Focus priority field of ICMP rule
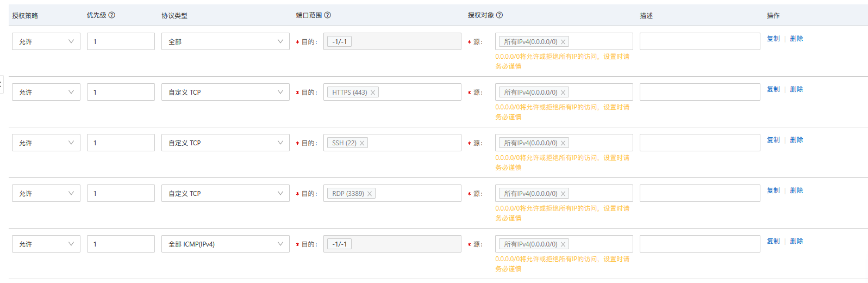Screen dimensions: 868x283 pos(121,244)
